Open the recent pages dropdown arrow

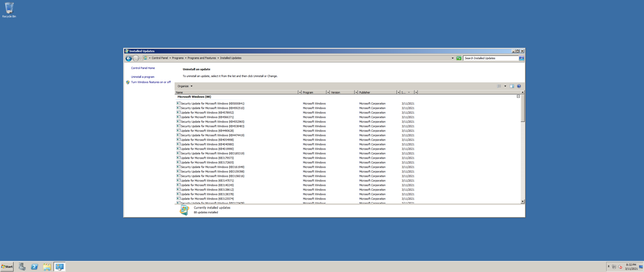(140, 58)
